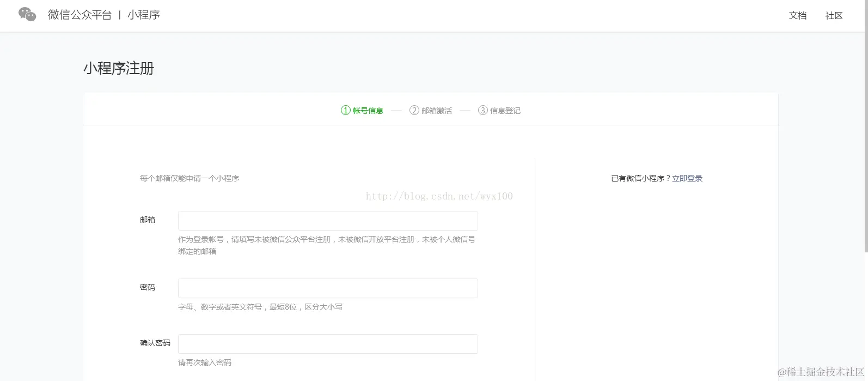Focus the 邮箱 input field

328,221
